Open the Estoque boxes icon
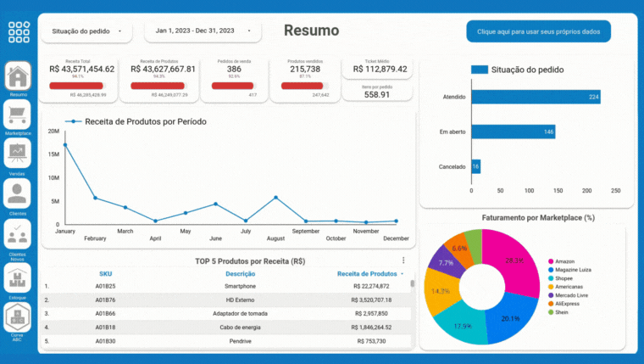The image size is (644, 364). 18,276
